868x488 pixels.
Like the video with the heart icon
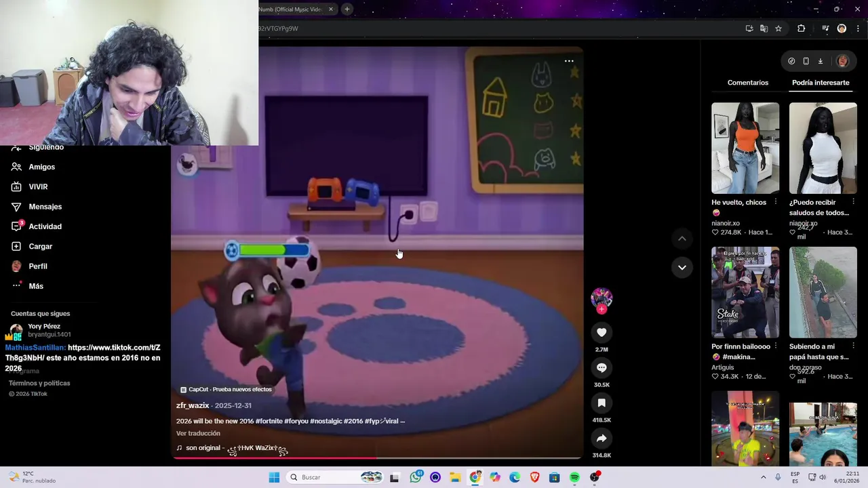click(601, 332)
